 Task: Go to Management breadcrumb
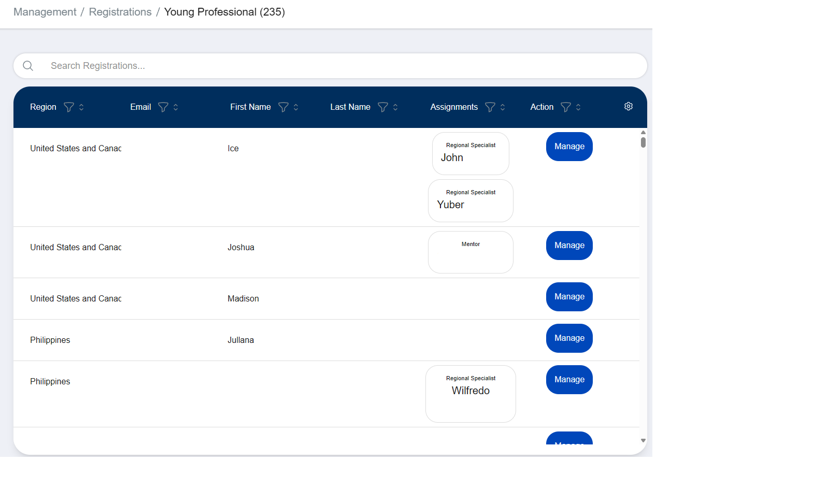point(45,12)
